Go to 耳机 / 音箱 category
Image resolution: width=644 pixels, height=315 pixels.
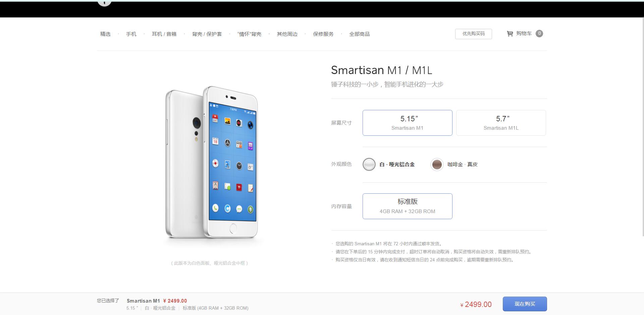(164, 34)
